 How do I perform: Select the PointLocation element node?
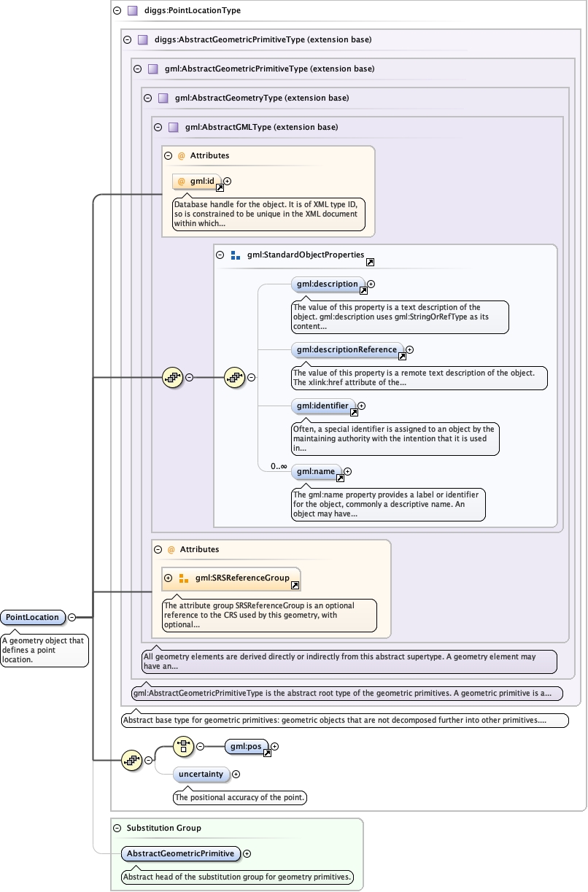33,617
